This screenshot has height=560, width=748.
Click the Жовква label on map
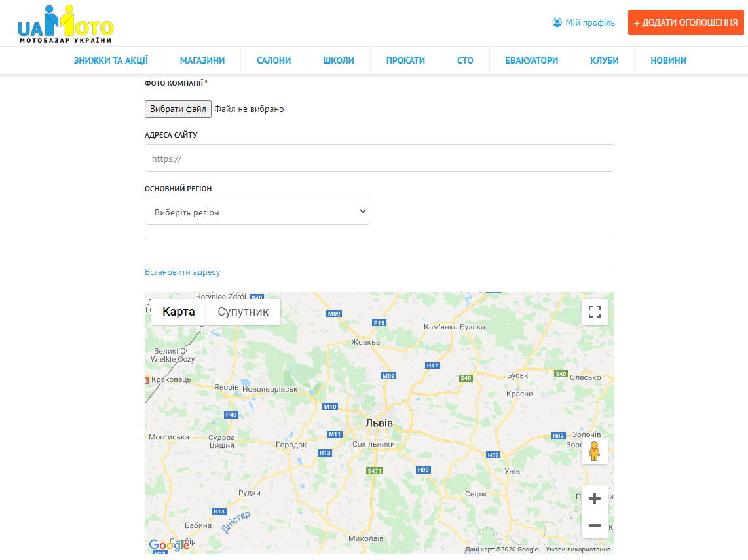365,342
